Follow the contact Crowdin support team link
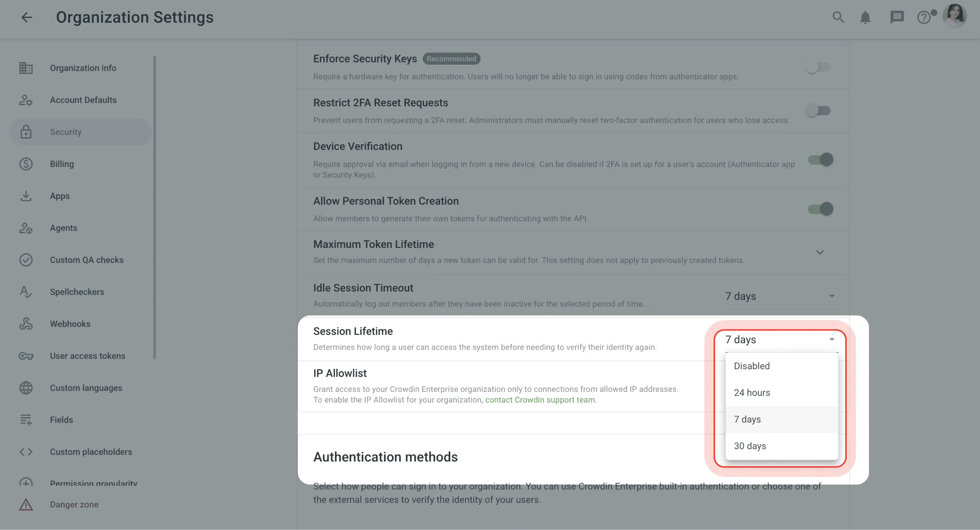This screenshot has height=530, width=980. click(x=540, y=400)
